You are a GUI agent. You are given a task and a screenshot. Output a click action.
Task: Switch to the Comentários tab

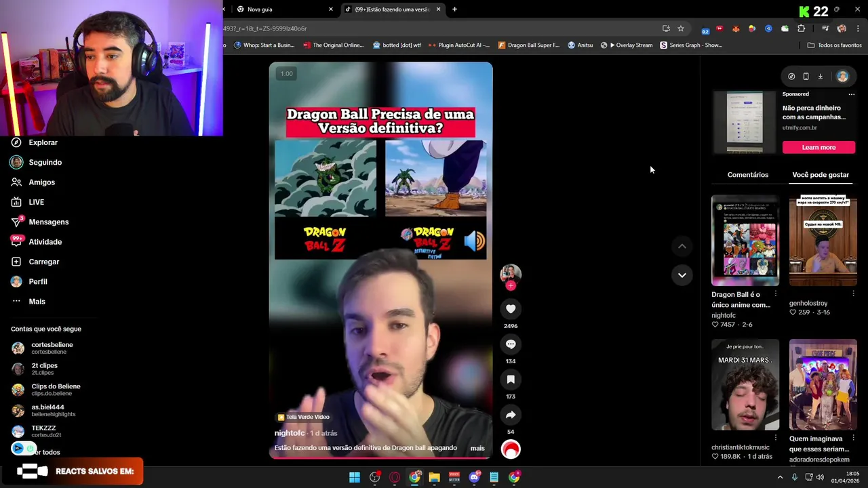(x=747, y=175)
